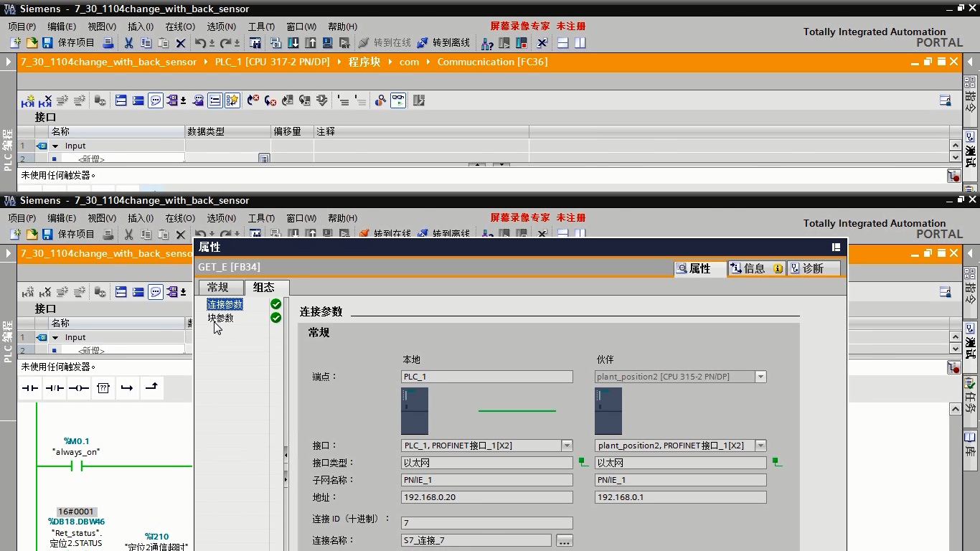Click the cut scissors icon in top window

(x=129, y=43)
